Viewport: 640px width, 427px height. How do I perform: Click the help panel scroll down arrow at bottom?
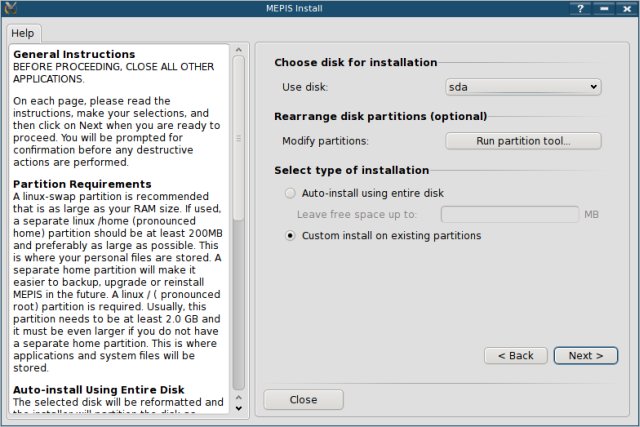239,408
